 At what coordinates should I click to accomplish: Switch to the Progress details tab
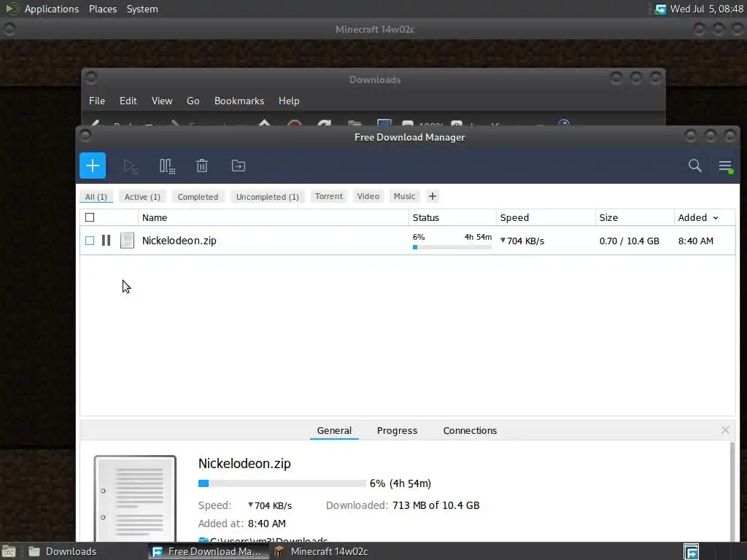(397, 430)
